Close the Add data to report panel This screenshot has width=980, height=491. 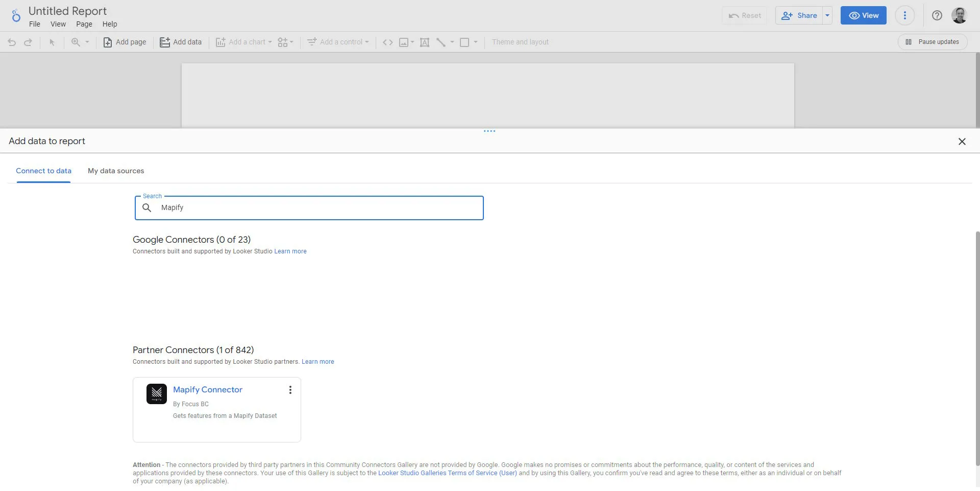(962, 142)
